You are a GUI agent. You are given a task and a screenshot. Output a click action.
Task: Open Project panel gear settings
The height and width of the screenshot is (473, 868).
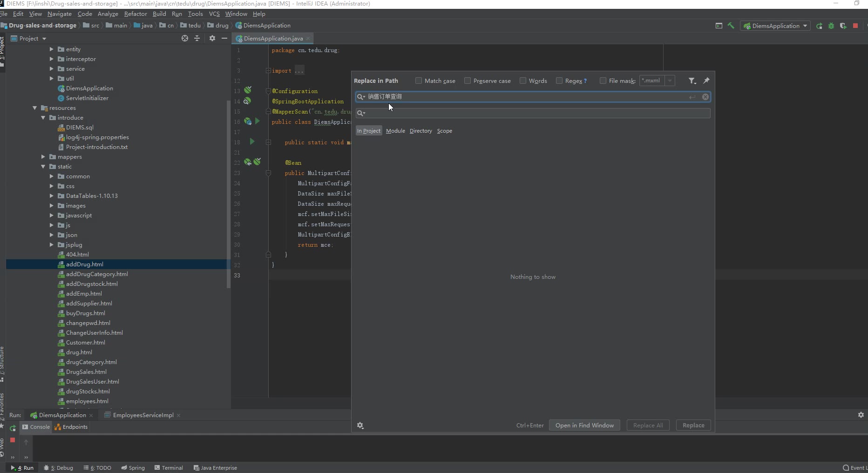(212, 38)
